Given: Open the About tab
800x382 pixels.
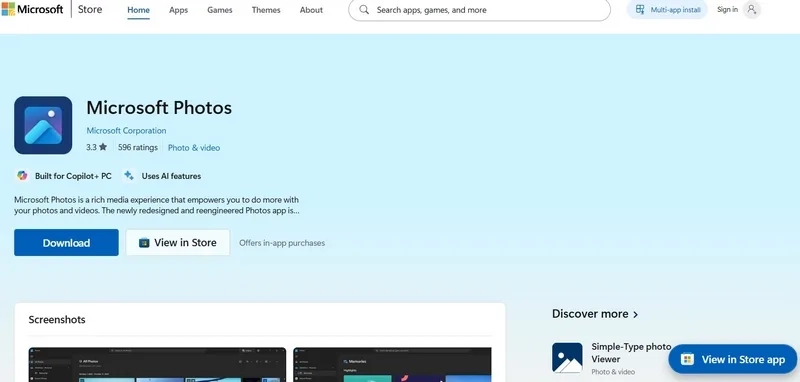Looking at the screenshot, I should click(x=311, y=10).
